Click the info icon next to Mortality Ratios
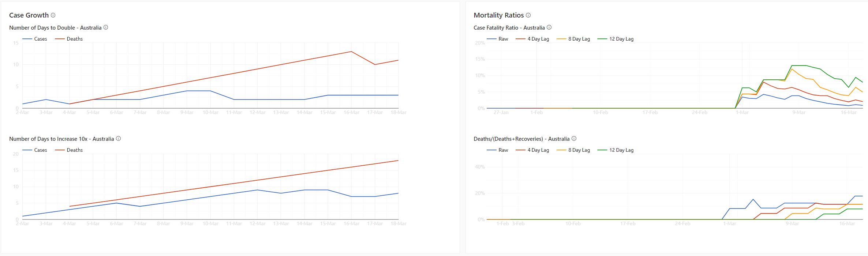 pos(528,15)
